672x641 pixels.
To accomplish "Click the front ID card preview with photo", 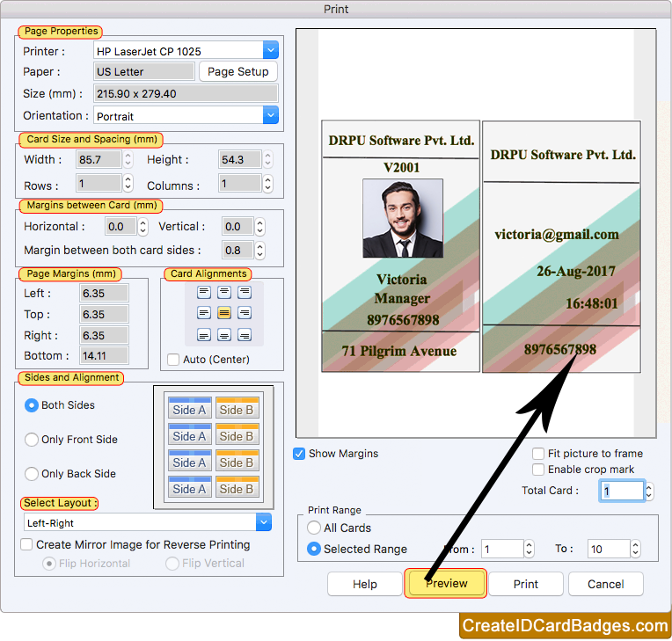I will [401, 246].
